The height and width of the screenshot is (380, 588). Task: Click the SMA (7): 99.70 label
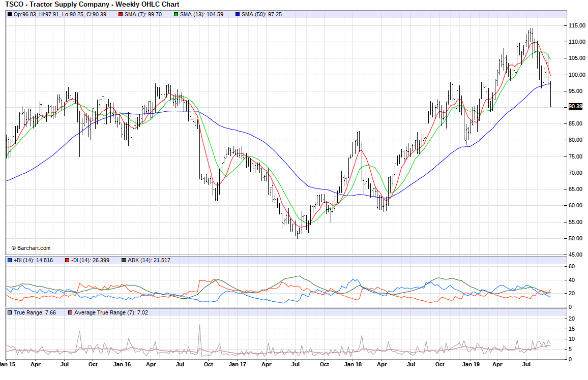click(x=143, y=14)
